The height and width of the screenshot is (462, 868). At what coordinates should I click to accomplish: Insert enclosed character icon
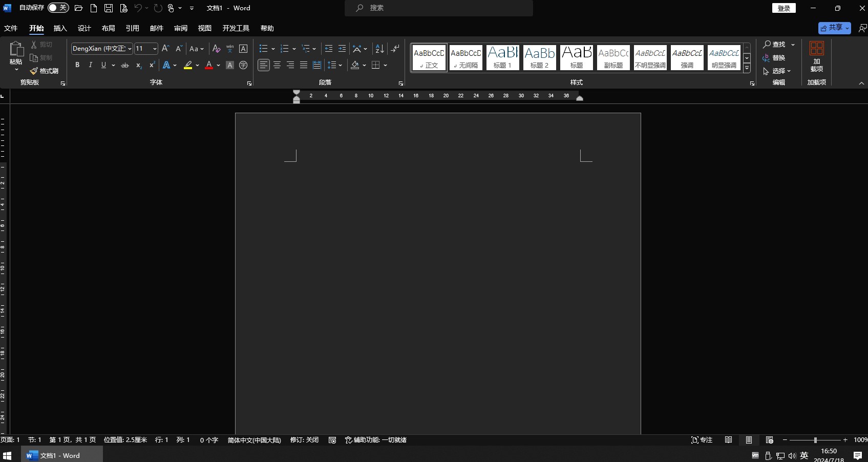point(243,65)
